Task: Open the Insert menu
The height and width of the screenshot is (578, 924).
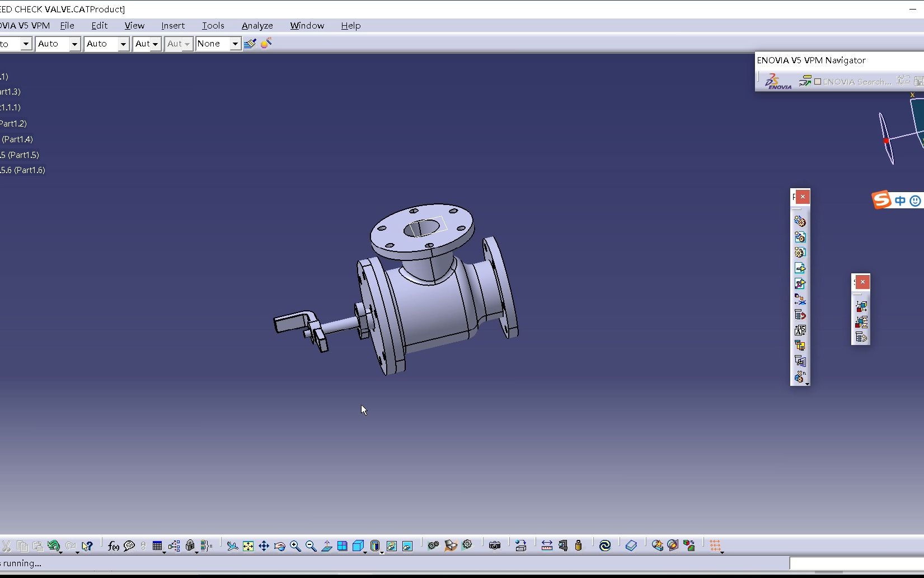Action: (173, 26)
